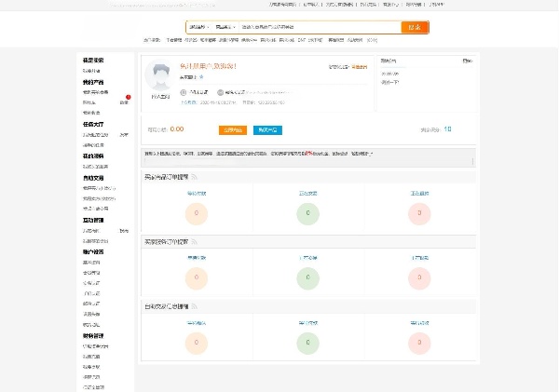The height and width of the screenshot is (392, 559).
Task: Click the red notification badge in the sidebar
Action: (129, 97)
